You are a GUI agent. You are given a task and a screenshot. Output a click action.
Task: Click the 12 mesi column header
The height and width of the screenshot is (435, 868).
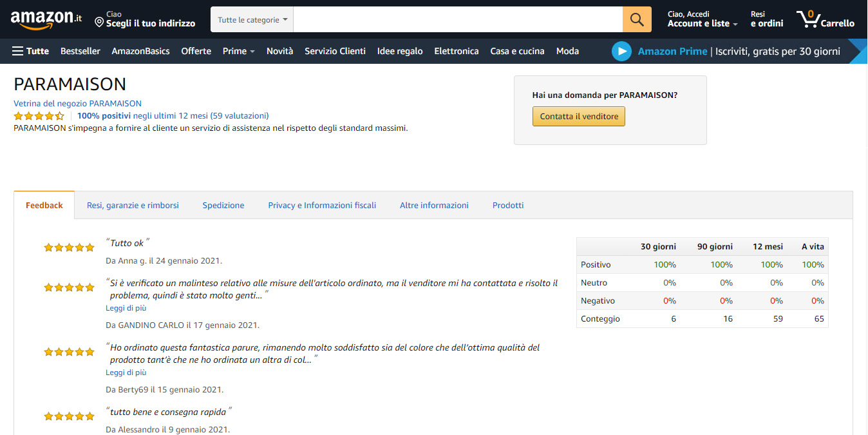coord(768,247)
